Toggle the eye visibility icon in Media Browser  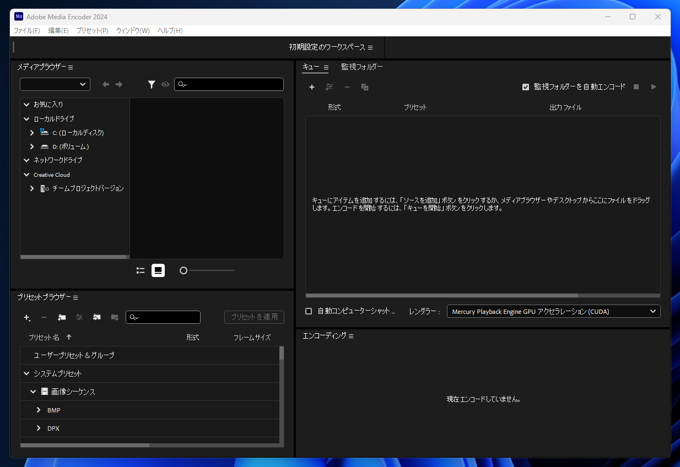coord(165,84)
